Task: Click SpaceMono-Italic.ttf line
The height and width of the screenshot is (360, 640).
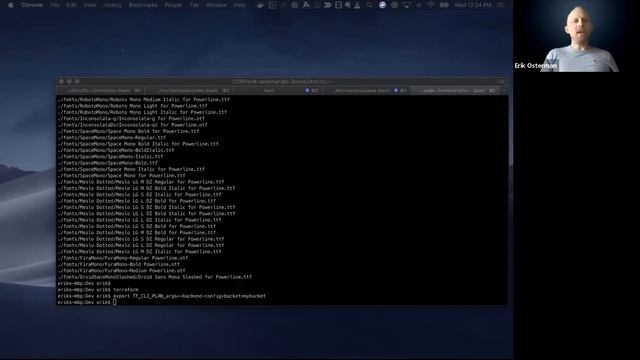Action: [x=110, y=156]
